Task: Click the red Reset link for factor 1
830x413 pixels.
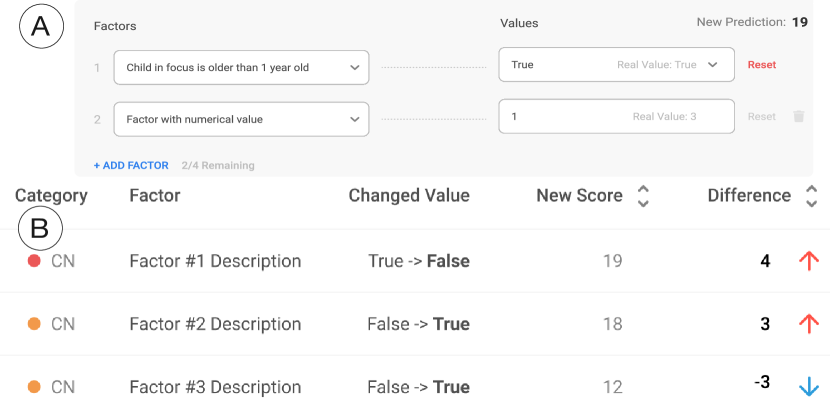Action: (761, 65)
